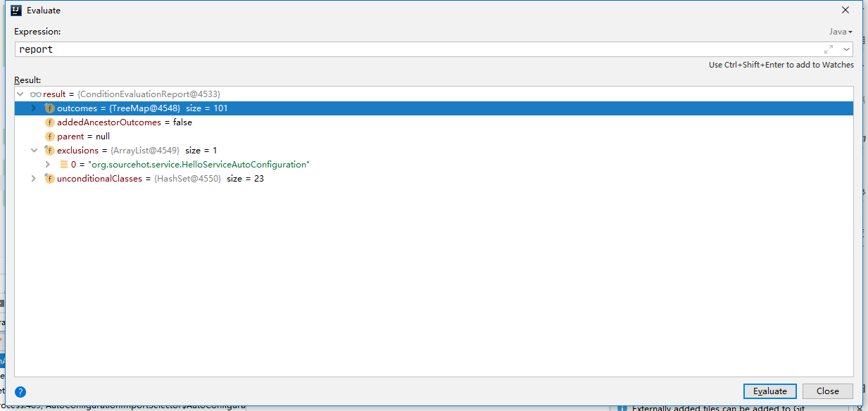The width and height of the screenshot is (868, 411).
Task: Click the list element icon for index 0
Action: (63, 165)
